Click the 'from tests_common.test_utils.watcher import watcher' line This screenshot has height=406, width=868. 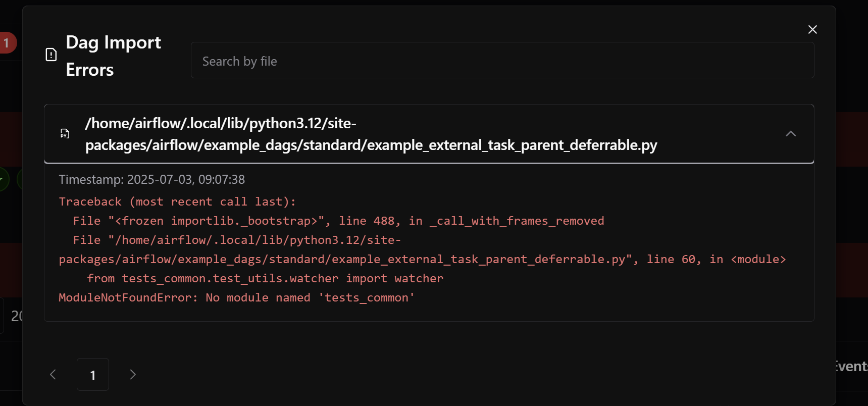pyautogui.click(x=265, y=278)
